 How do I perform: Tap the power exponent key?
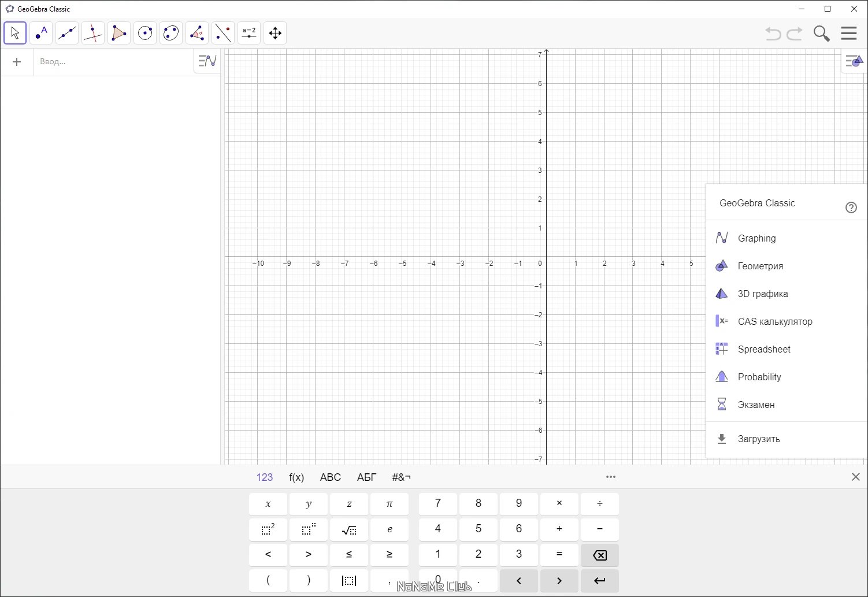click(309, 529)
